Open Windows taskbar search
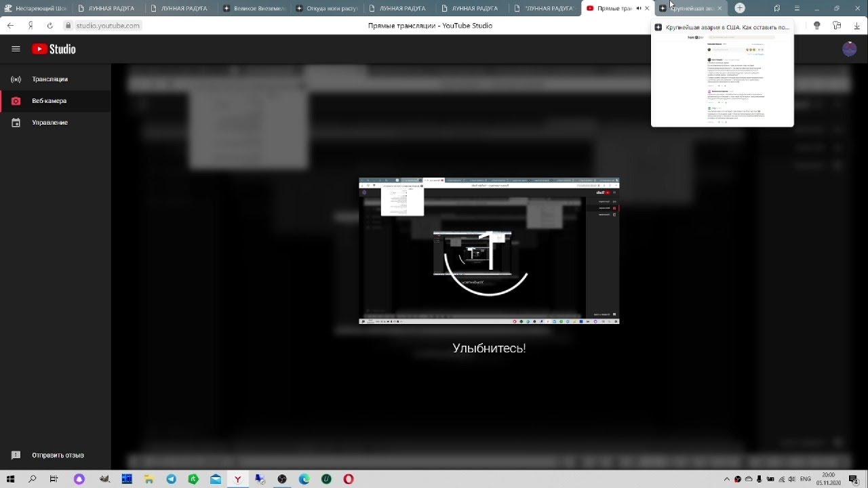The width and height of the screenshot is (868, 488). [32, 479]
